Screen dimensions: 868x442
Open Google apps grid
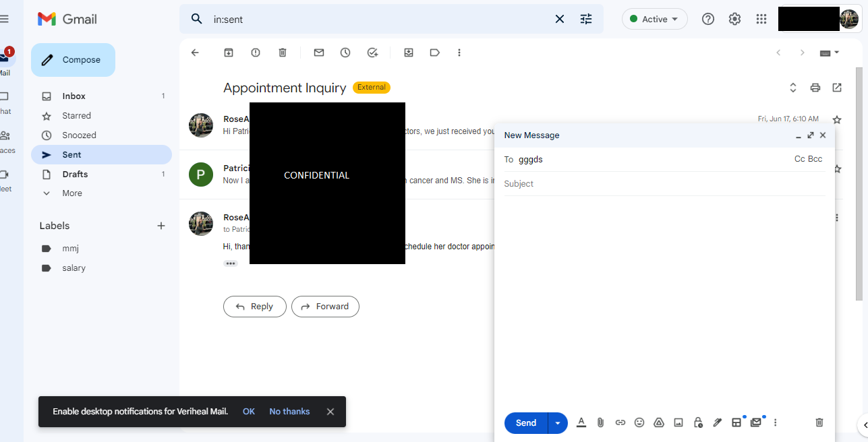pos(761,19)
